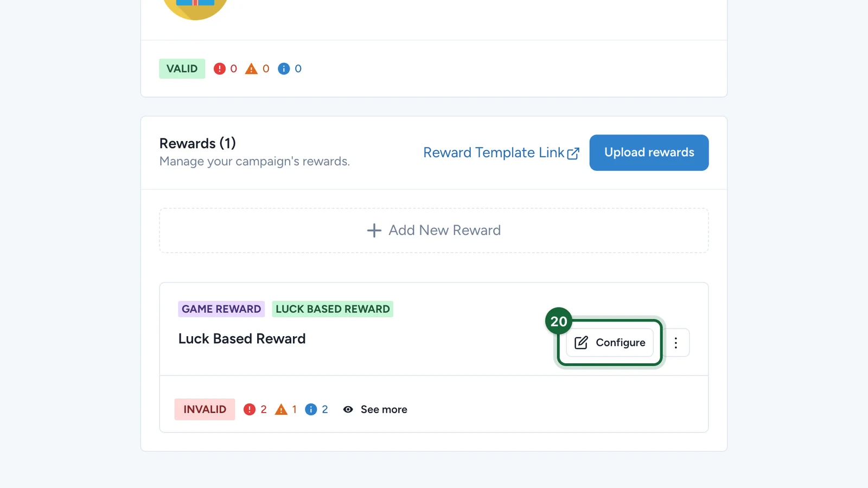This screenshot has height=488, width=868.
Task: Click the INVALID status badge
Action: [205, 409]
